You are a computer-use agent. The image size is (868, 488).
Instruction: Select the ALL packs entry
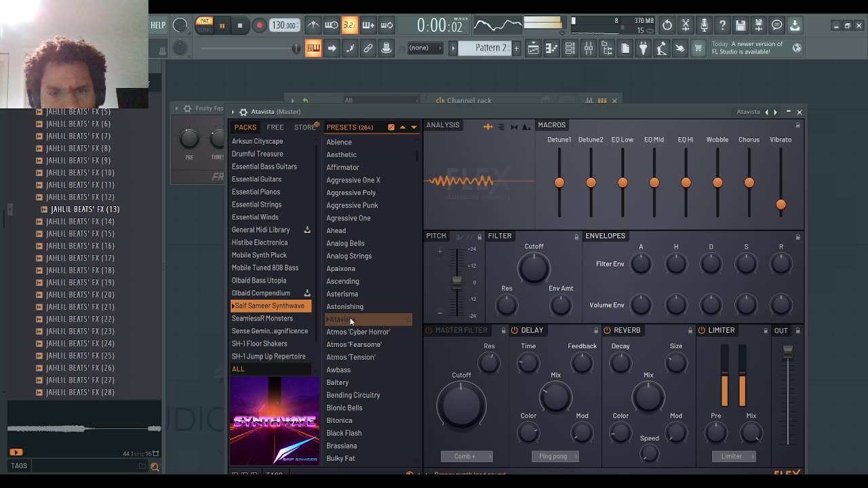(x=271, y=369)
